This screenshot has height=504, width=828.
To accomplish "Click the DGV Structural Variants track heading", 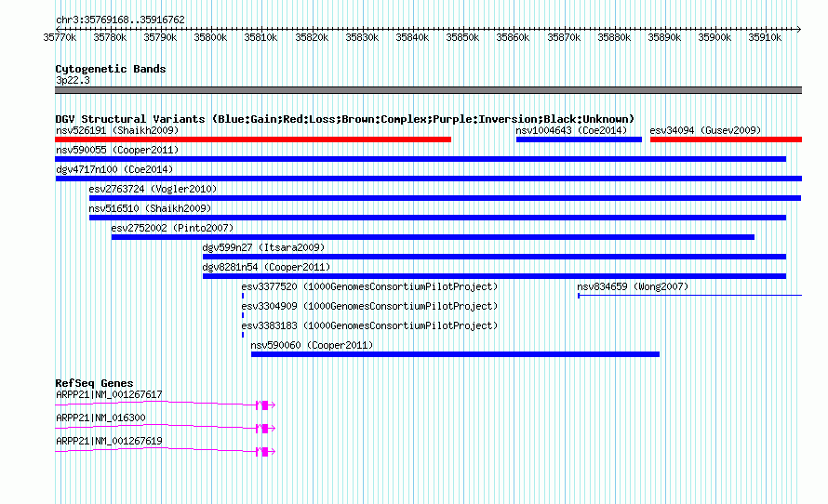I will point(345,119).
